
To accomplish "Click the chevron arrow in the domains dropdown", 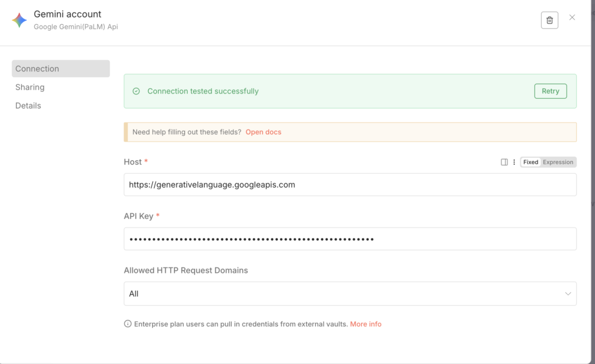I will tap(568, 294).
